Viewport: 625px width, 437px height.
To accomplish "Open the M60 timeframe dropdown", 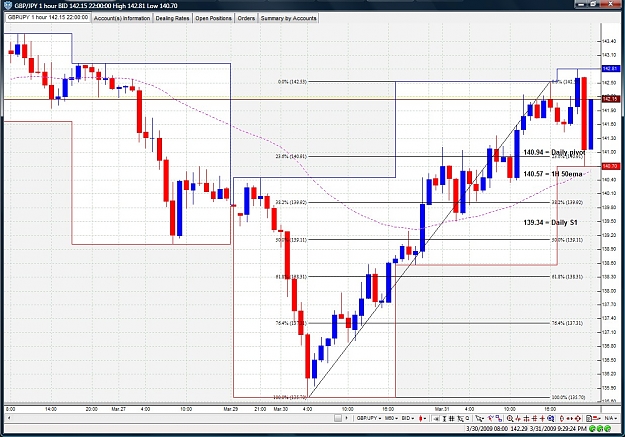I will (x=391, y=418).
